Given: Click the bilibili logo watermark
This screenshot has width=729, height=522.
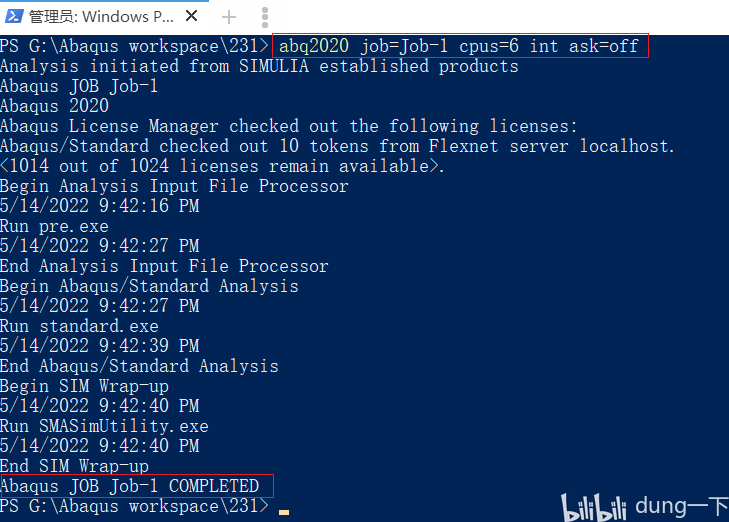Looking at the screenshot, I should (594, 508).
